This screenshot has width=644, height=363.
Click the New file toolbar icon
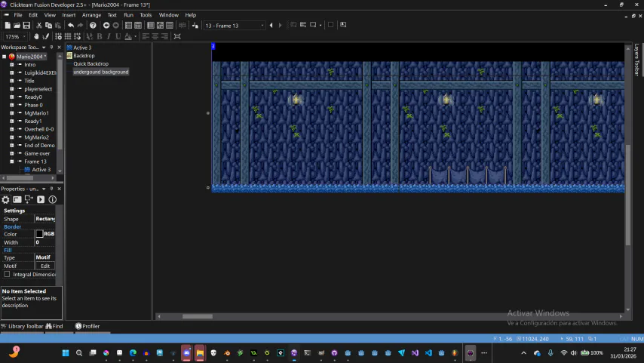(x=8, y=26)
